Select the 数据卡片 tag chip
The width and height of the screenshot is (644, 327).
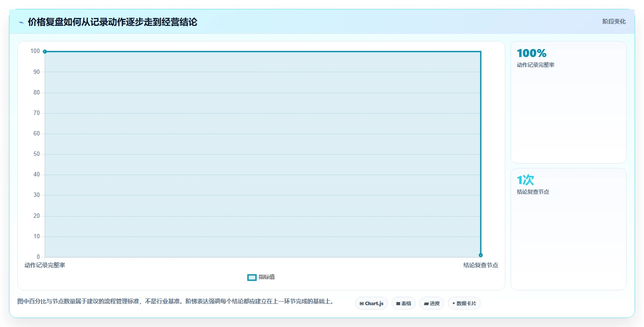tap(464, 303)
